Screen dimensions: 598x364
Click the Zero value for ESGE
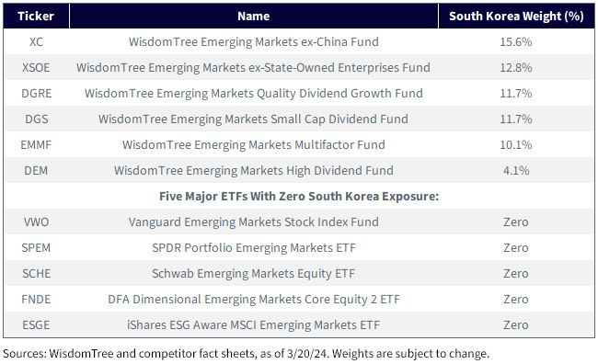coord(516,324)
